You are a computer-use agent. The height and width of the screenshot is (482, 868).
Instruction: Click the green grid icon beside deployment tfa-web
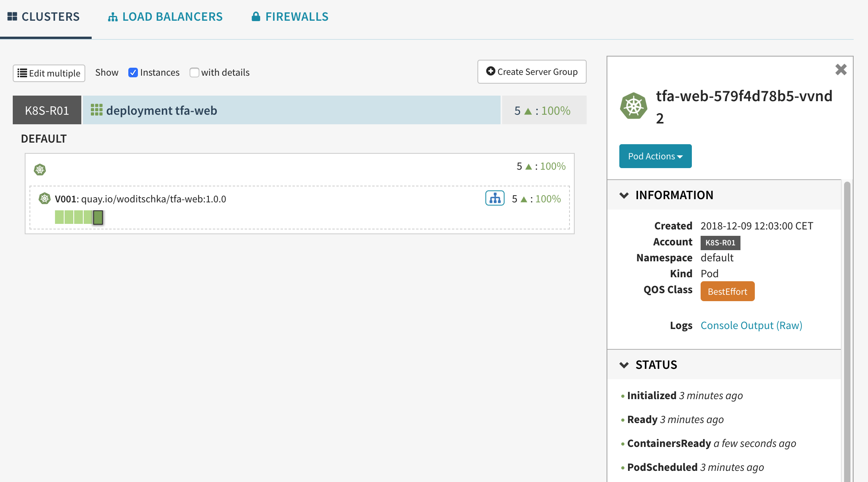pyautogui.click(x=96, y=110)
